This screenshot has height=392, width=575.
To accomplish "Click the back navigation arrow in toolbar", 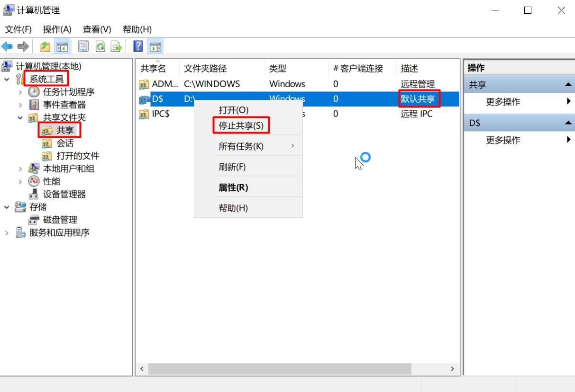I will pos(7,46).
